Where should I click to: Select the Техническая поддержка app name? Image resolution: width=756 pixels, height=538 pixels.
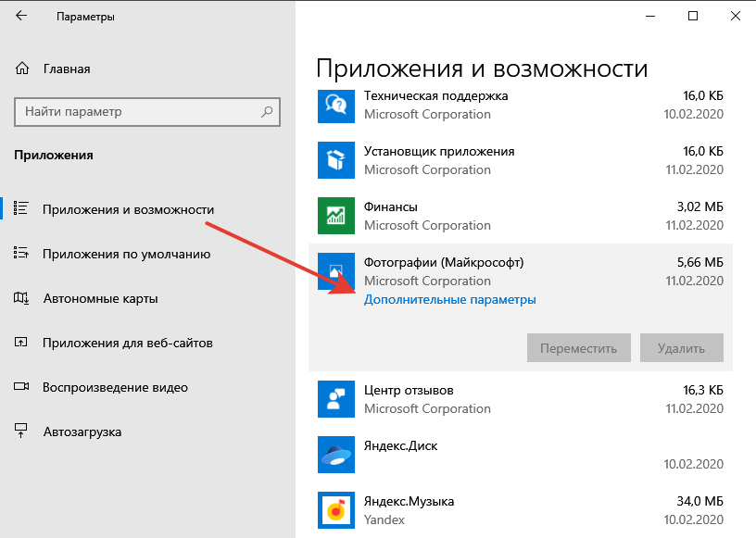tap(435, 95)
